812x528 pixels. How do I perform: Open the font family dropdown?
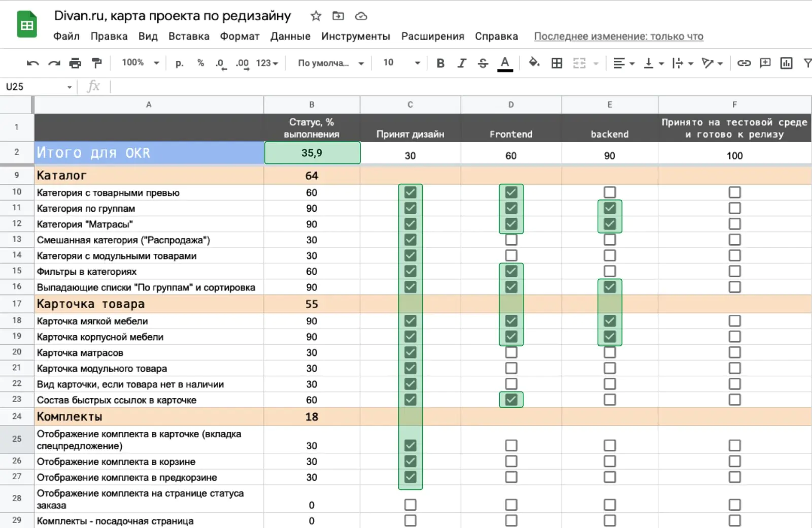point(331,63)
